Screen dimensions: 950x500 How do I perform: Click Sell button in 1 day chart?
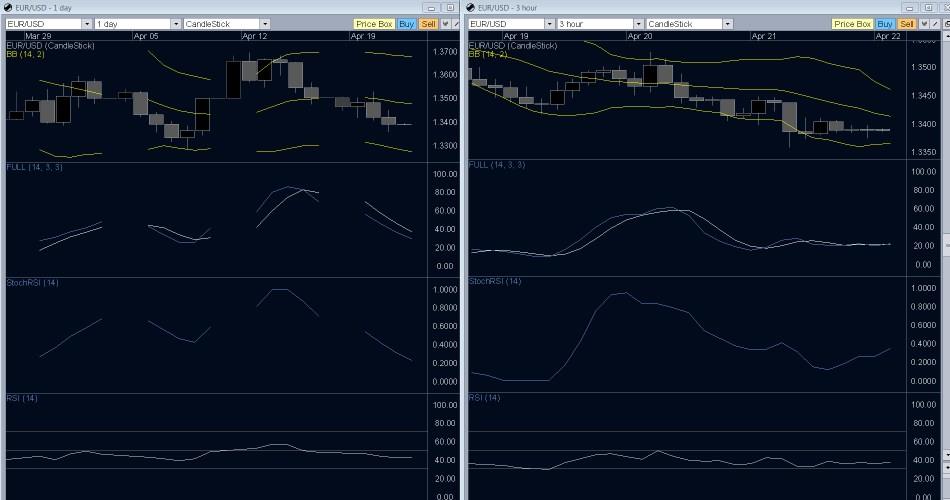tap(428, 24)
